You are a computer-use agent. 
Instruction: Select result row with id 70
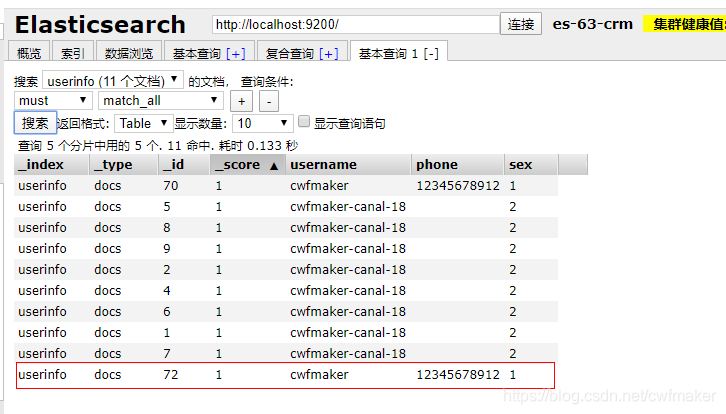[x=286, y=186]
